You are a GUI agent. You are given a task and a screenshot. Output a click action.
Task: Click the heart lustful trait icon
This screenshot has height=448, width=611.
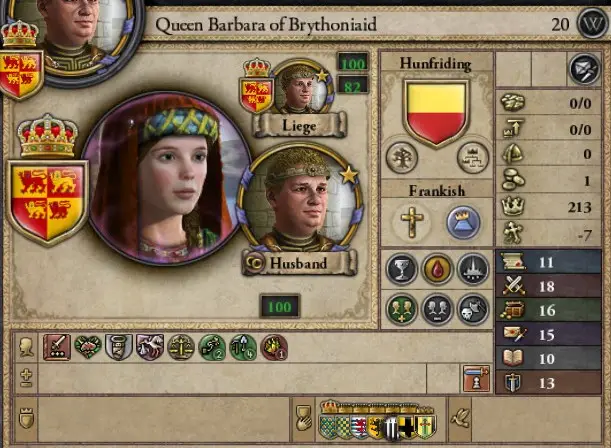pyautogui.click(x=88, y=347)
